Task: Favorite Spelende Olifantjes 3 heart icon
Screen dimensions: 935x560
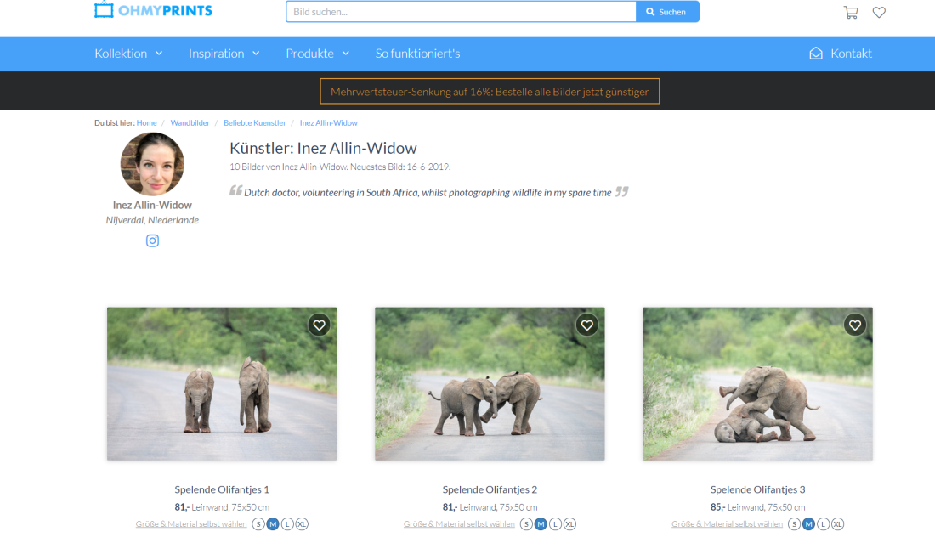Action: coord(855,325)
